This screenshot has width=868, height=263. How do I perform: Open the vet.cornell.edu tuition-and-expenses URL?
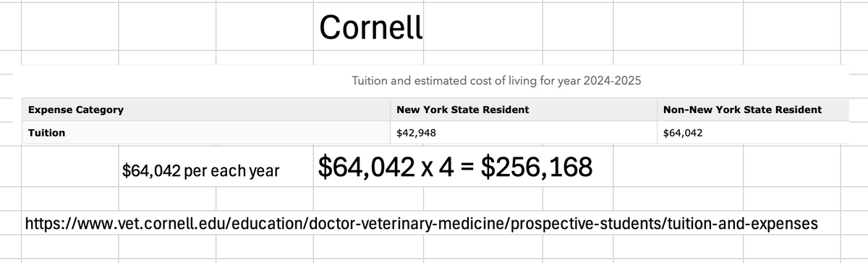pos(422,225)
